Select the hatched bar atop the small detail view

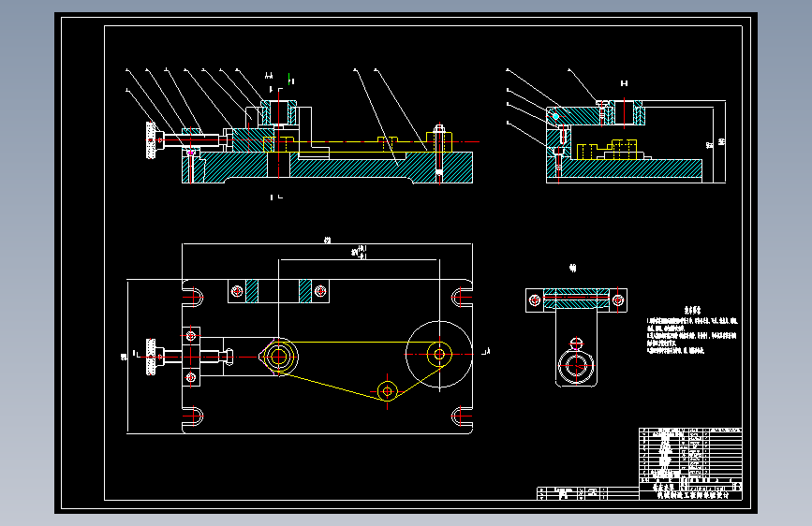[x=576, y=300]
